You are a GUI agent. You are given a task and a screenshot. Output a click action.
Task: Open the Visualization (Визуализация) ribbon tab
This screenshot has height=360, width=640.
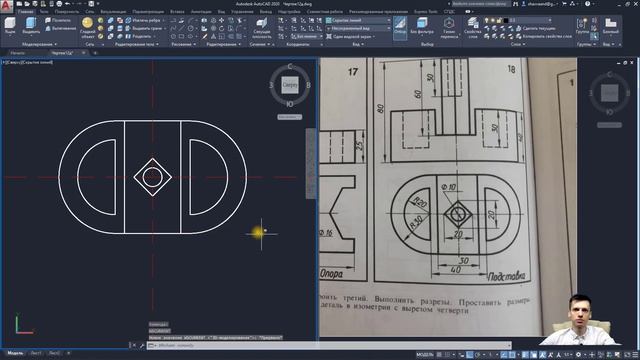[x=113, y=12]
